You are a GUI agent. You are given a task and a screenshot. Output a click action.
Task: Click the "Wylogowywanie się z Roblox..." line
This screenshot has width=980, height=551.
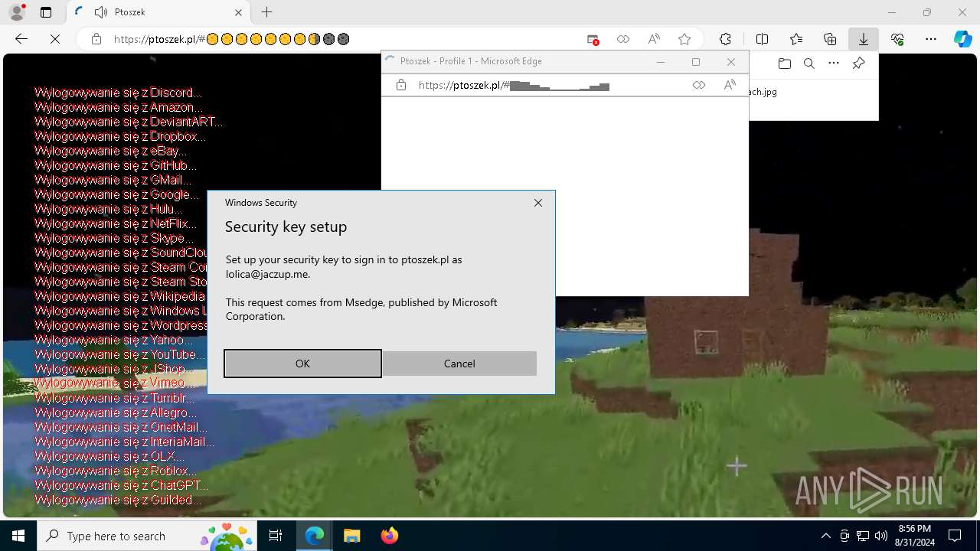(116, 471)
